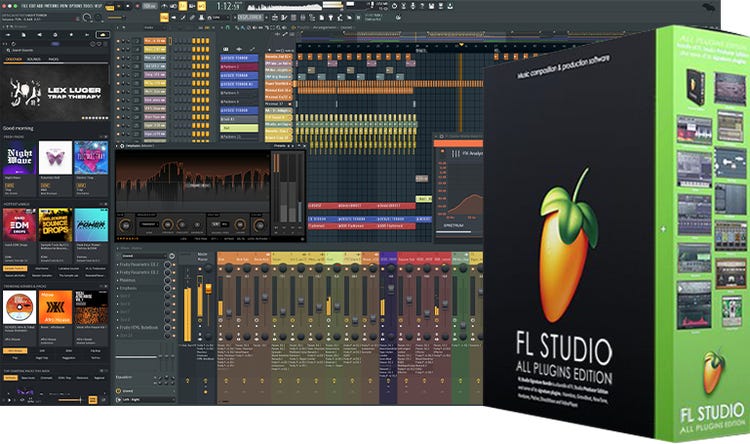Expand the Emphasis mixer effect slot
Screen dimensions: 750x444
click(x=118, y=288)
